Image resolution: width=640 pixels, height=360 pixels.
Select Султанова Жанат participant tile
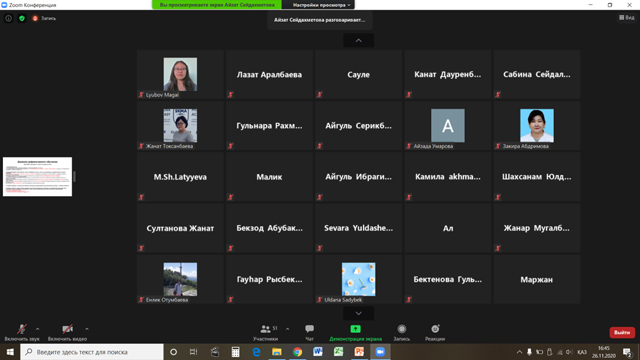click(x=180, y=228)
